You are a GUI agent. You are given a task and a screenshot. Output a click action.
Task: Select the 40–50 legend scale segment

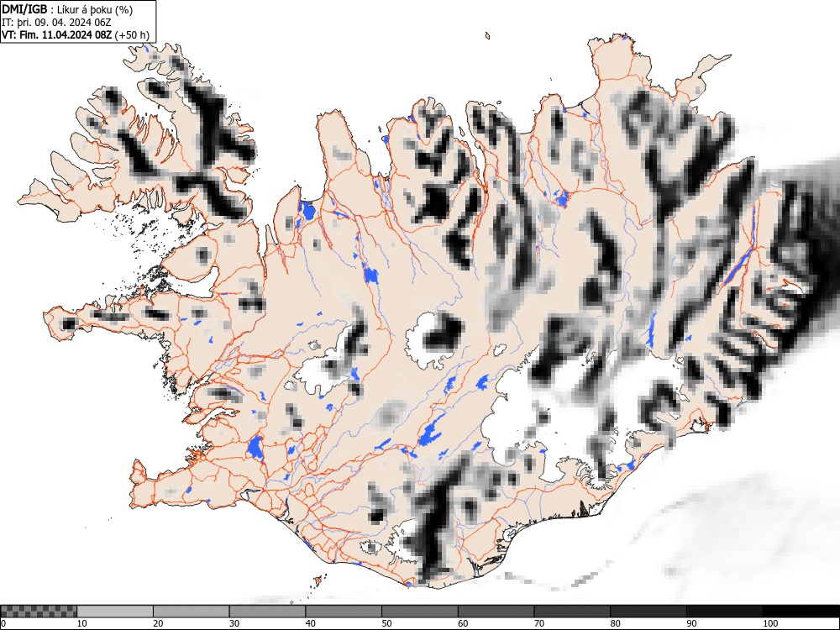[x=344, y=612]
